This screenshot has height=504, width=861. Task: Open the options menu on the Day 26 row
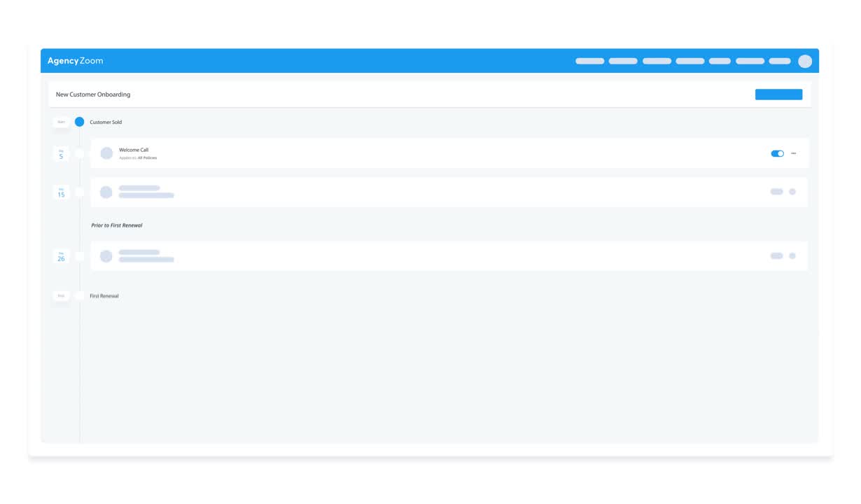pyautogui.click(x=792, y=255)
